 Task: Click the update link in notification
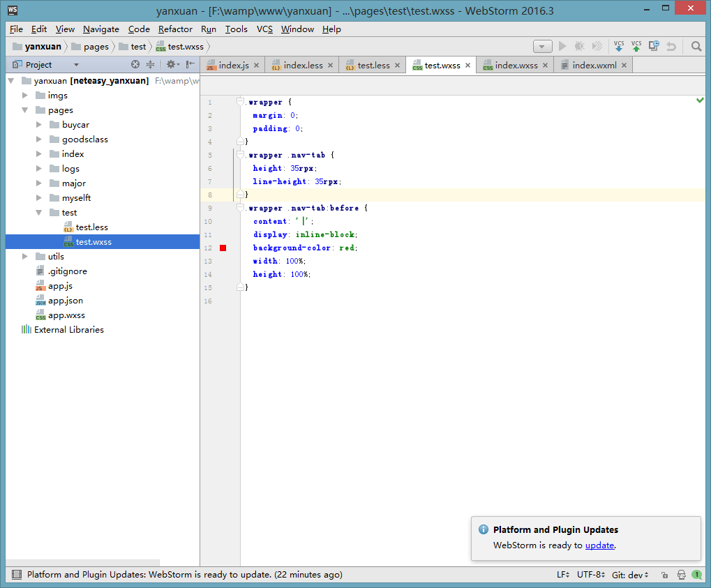(599, 545)
